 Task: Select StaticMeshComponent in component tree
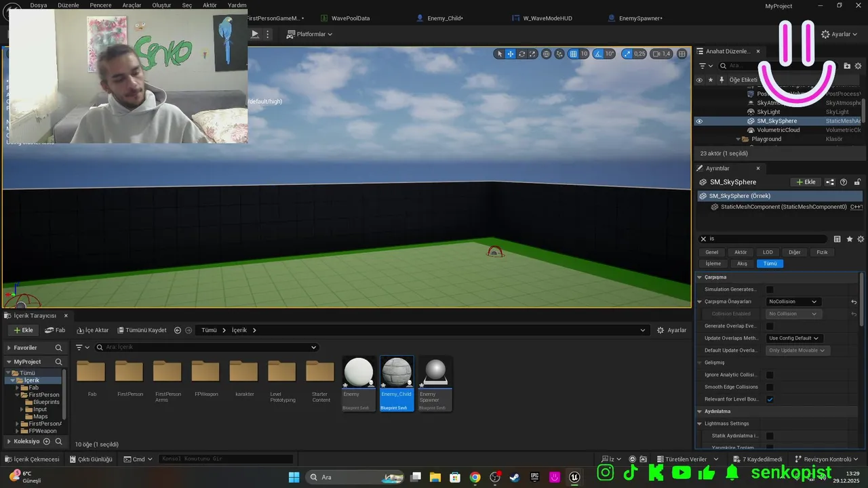(783, 207)
